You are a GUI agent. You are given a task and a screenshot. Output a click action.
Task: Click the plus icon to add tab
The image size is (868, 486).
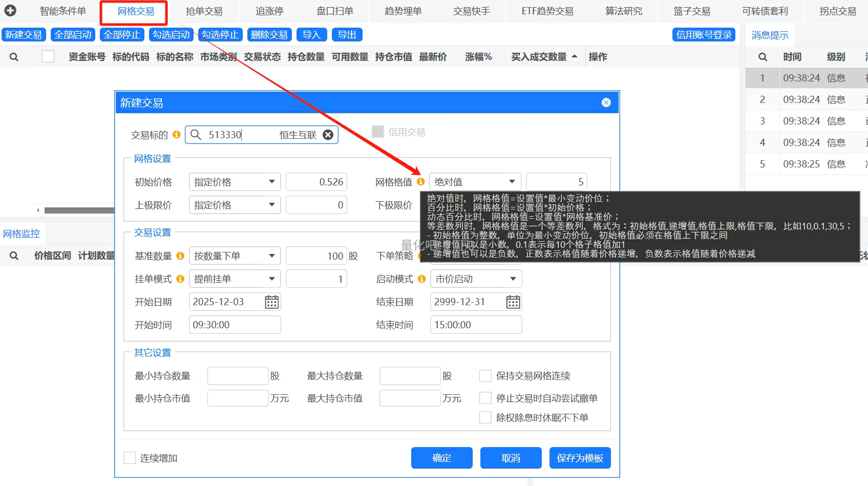(10, 10)
